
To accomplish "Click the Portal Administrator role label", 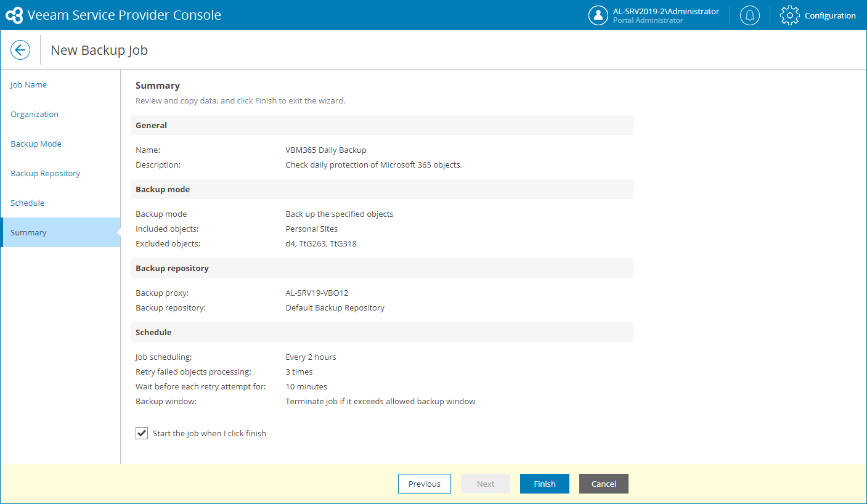I will tap(648, 20).
